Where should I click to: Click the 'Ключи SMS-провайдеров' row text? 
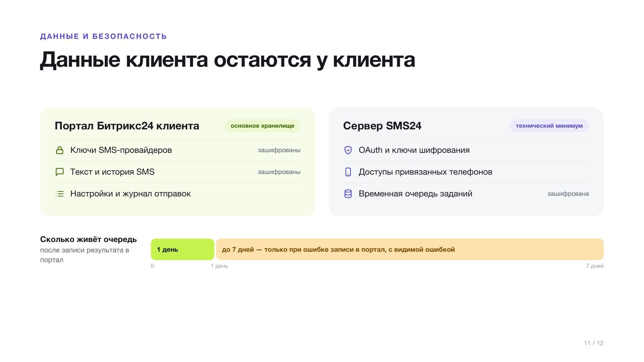(121, 150)
